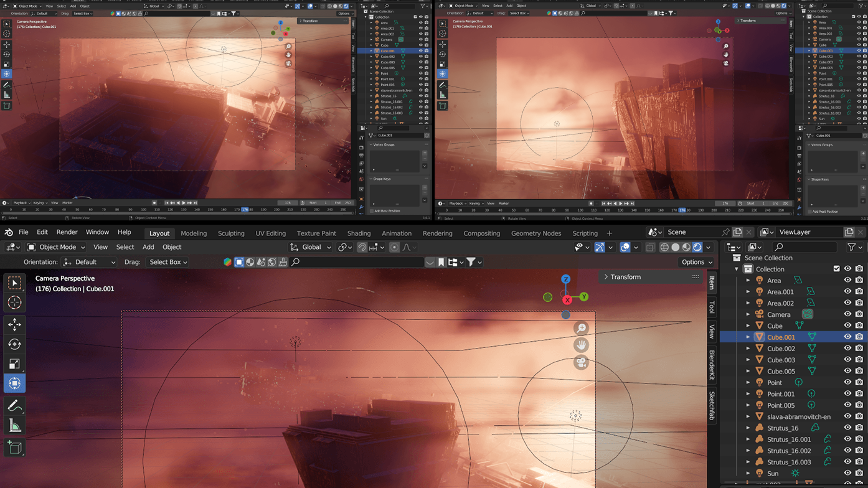868x488 pixels.
Task: Disable render for Point.001 in the bottom outliner
Action: (859, 394)
